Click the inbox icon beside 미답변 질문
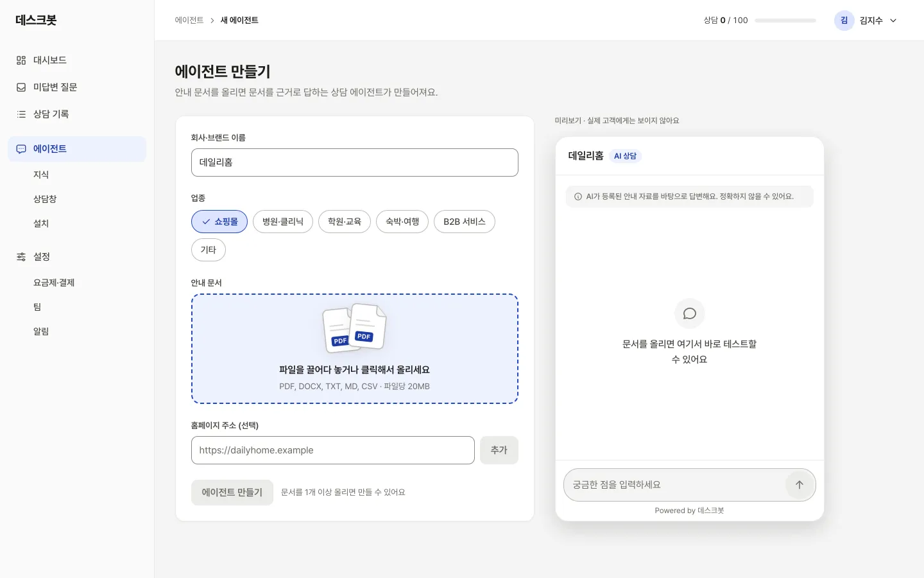924x578 pixels. [21, 87]
